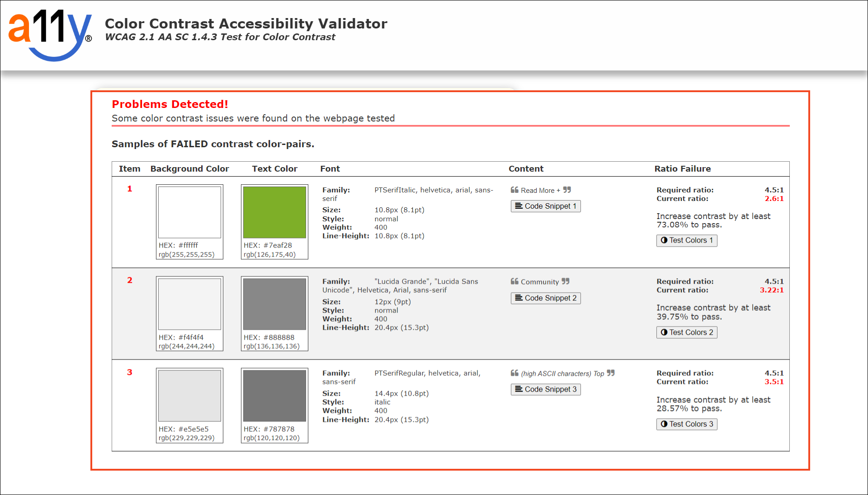Click the closing quote icon after Community
Viewport: 868px width, 495px height.
566,281
